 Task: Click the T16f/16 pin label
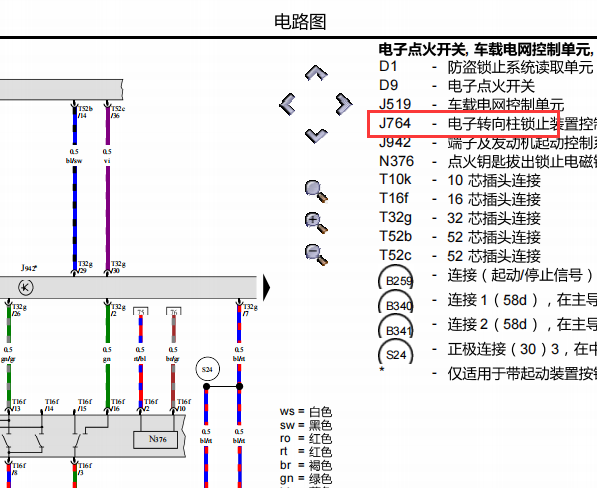coord(118,405)
